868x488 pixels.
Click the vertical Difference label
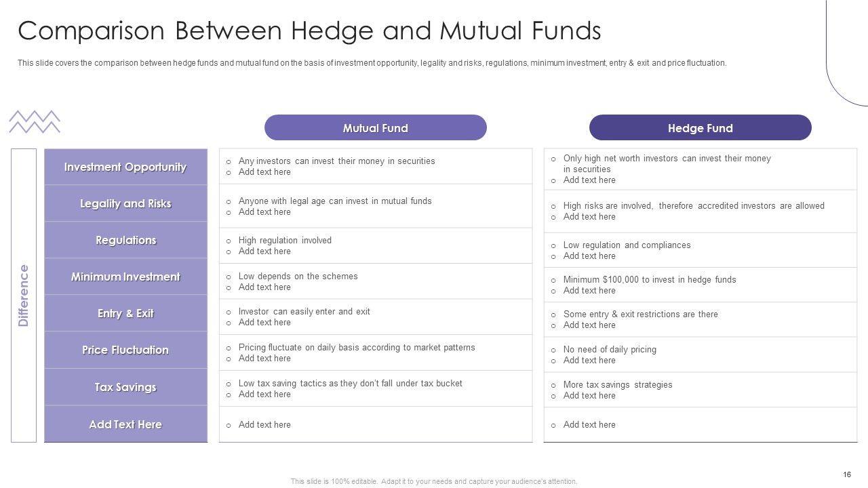(x=24, y=296)
